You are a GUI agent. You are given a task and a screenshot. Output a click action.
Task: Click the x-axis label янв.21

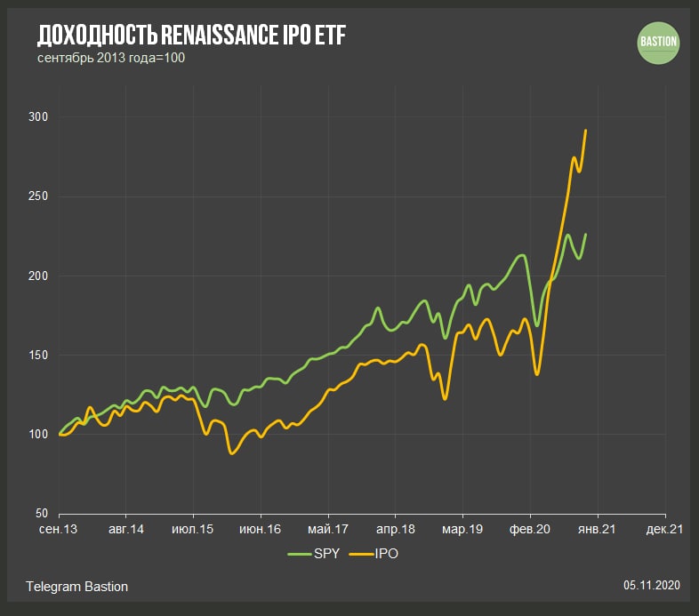coord(597,529)
